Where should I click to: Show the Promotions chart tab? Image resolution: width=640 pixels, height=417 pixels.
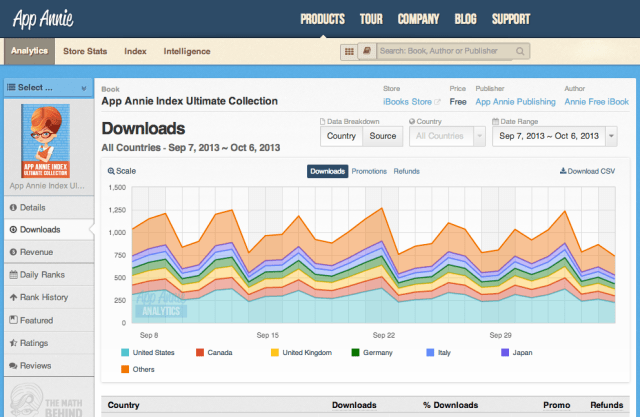pyautogui.click(x=369, y=171)
